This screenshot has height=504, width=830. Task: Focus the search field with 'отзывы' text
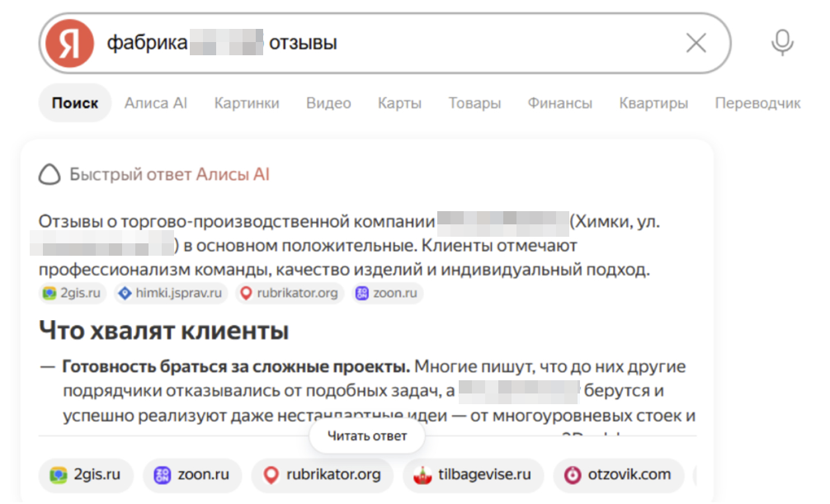coord(385,44)
